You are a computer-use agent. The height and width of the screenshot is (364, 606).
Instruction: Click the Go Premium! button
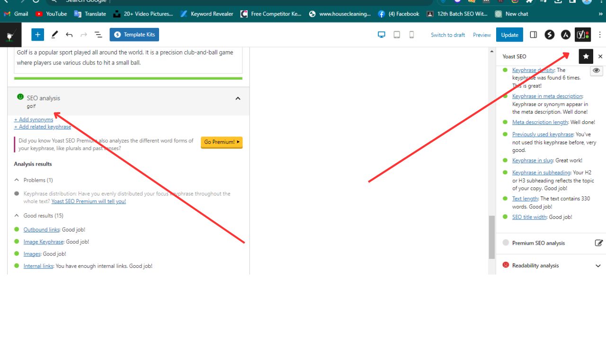point(221,142)
